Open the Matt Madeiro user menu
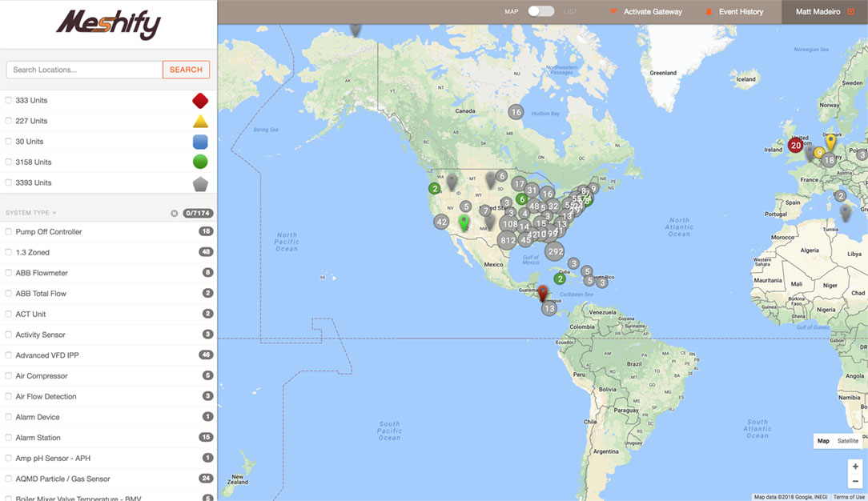Image resolution: width=868 pixels, height=501 pixels. click(x=825, y=12)
